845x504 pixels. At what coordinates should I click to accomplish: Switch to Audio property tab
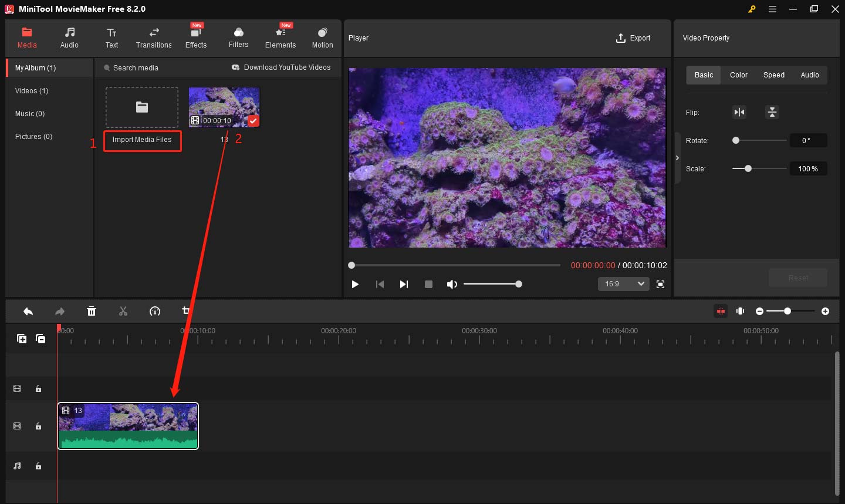coord(810,75)
